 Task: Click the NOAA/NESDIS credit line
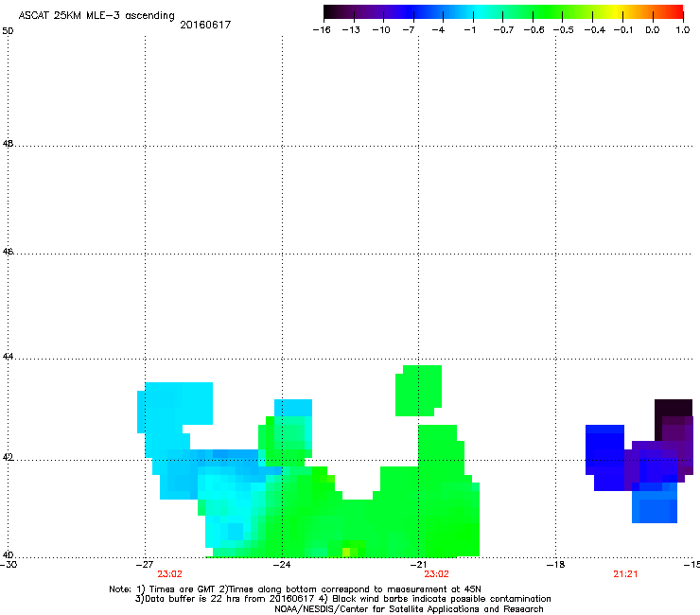pyautogui.click(x=409, y=609)
